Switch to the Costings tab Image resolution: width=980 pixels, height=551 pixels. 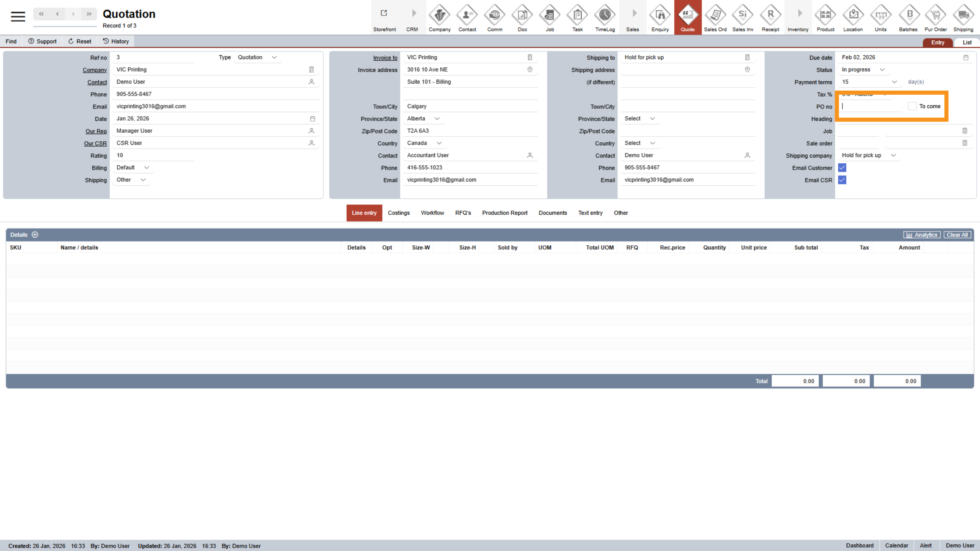click(399, 213)
